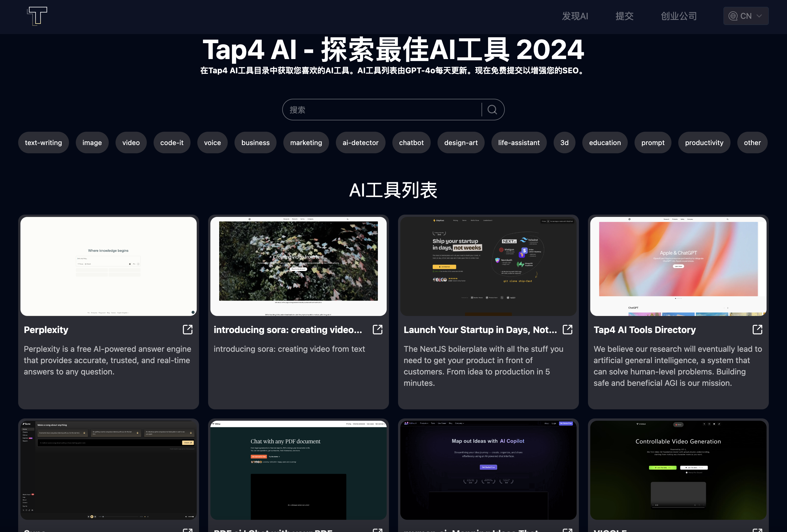This screenshot has height=532, width=787.
Task: Click the Tap4 AI logo icon
Action: click(37, 16)
